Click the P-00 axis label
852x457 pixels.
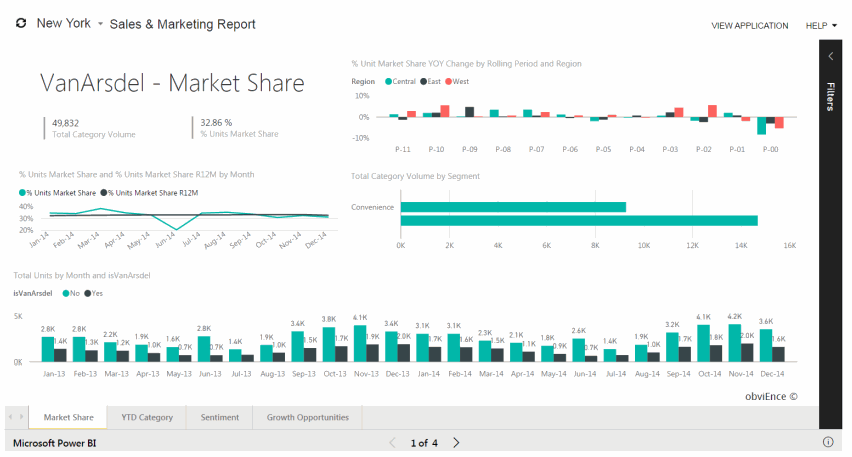tap(770, 149)
